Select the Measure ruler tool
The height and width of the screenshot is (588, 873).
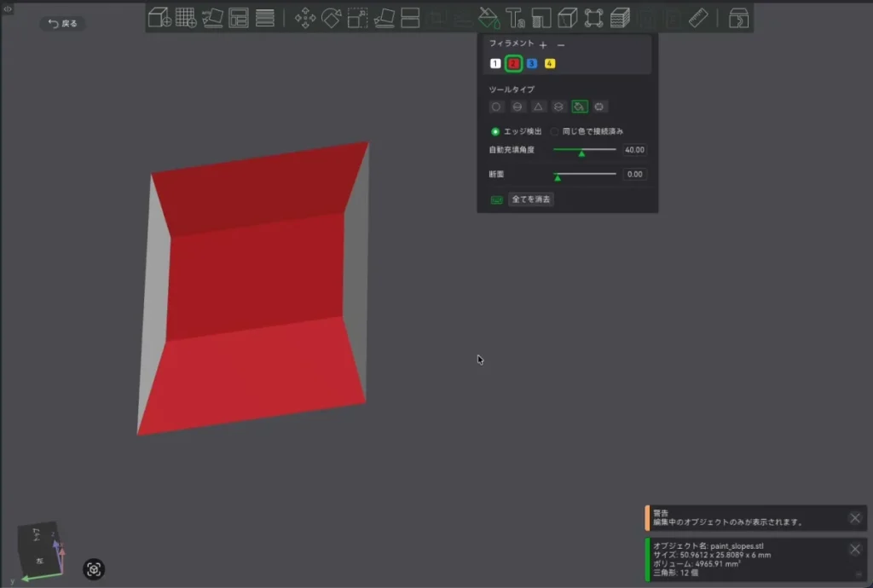[698, 18]
